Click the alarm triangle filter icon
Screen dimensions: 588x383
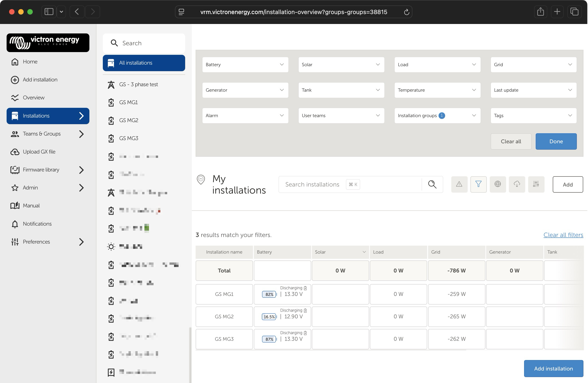[x=459, y=184]
